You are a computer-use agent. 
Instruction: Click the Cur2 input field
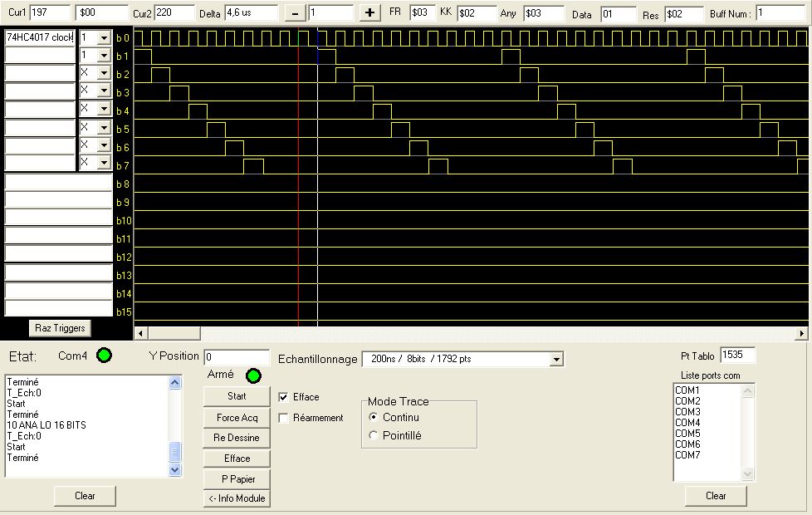pyautogui.click(x=174, y=12)
